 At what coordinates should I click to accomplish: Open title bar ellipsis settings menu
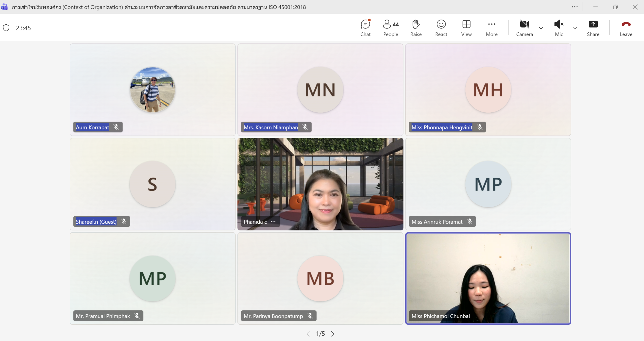click(x=575, y=7)
